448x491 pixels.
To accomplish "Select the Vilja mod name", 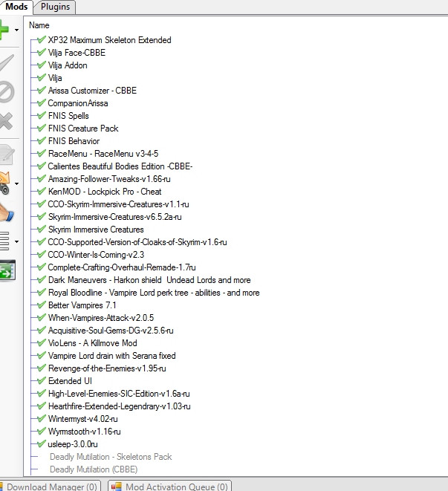I will point(55,78).
